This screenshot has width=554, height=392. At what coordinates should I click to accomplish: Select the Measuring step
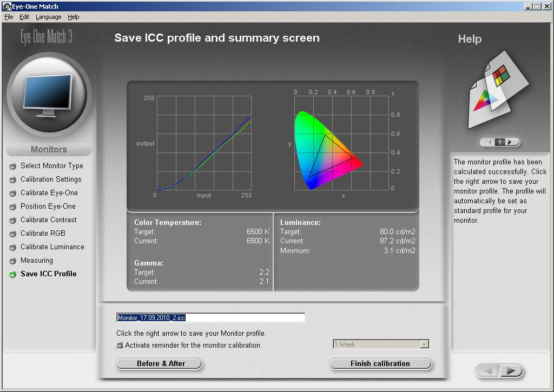[x=37, y=260]
